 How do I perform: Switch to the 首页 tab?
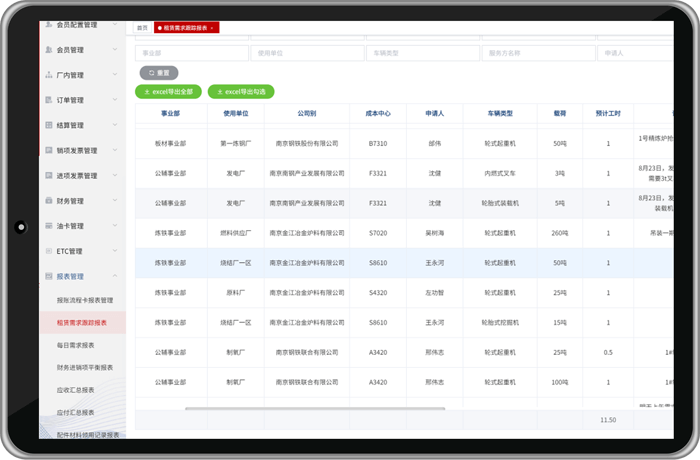click(142, 28)
